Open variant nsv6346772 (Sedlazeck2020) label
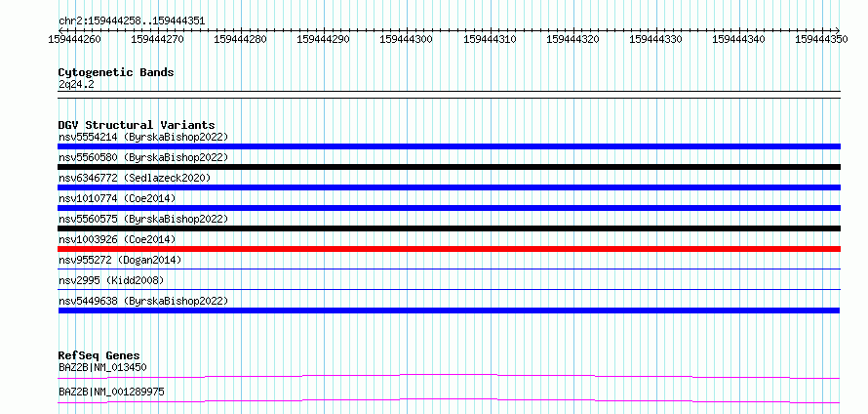This screenshot has height=414, width=868. pyautogui.click(x=135, y=178)
